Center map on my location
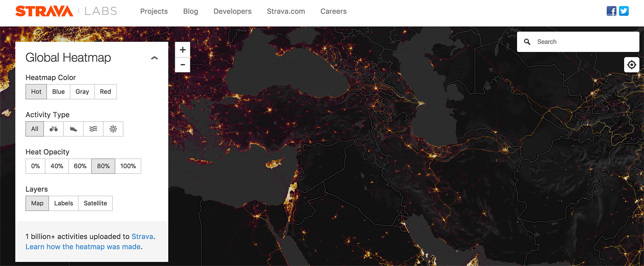 pos(632,65)
